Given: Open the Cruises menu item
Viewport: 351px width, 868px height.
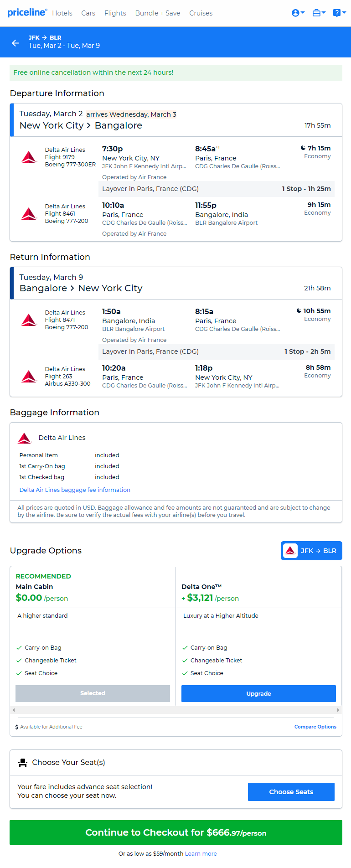Looking at the screenshot, I should 201,13.
